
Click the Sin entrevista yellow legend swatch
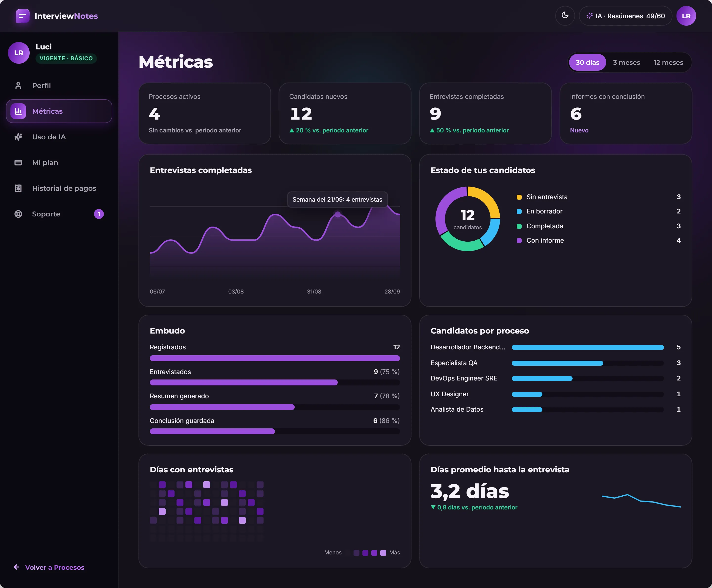tap(519, 197)
